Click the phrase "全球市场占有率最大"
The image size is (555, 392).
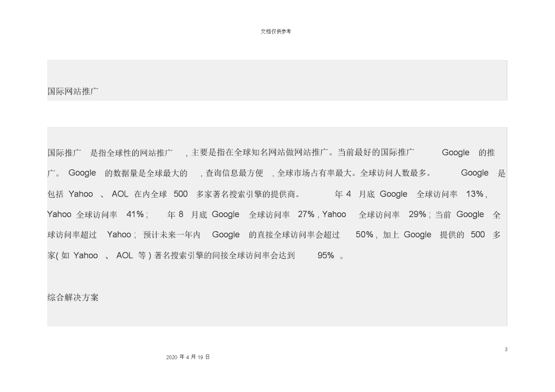[314, 173]
